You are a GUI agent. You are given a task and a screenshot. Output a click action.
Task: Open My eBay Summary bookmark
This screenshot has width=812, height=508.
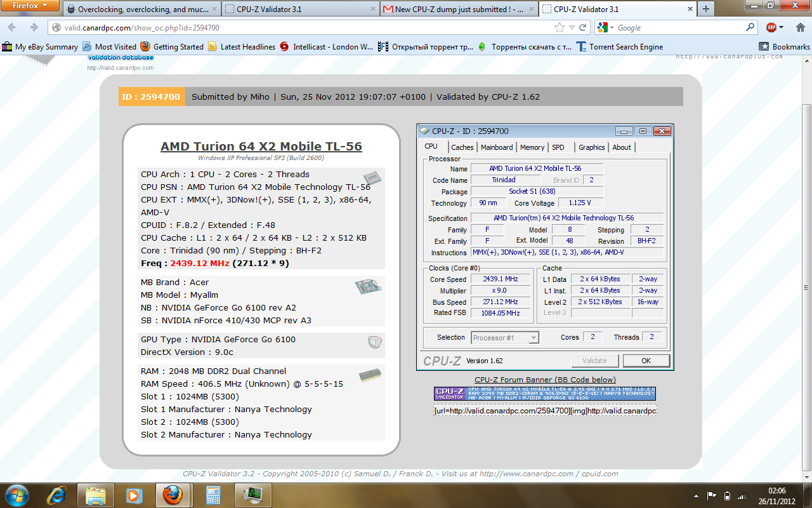(x=40, y=46)
